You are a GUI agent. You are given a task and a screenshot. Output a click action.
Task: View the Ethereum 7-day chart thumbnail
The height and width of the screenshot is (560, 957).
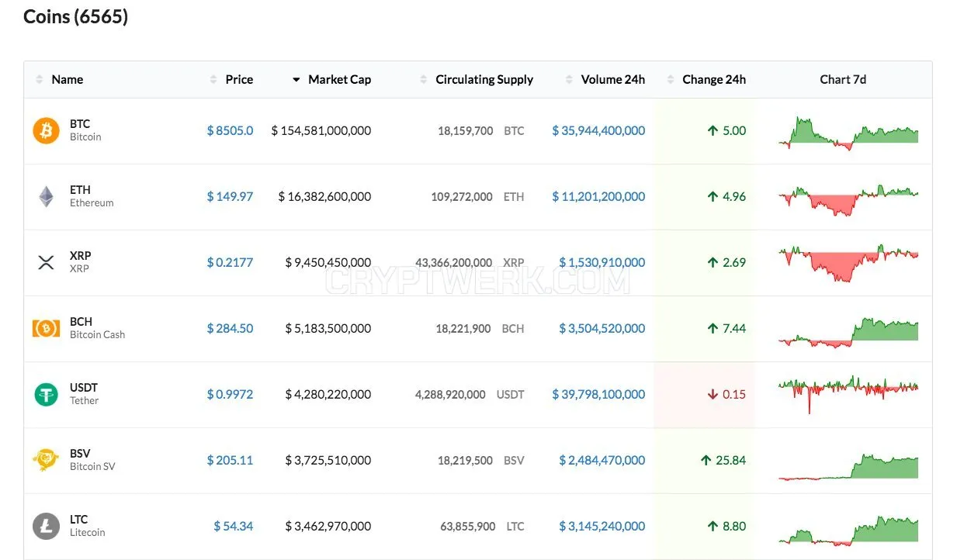pyautogui.click(x=848, y=199)
